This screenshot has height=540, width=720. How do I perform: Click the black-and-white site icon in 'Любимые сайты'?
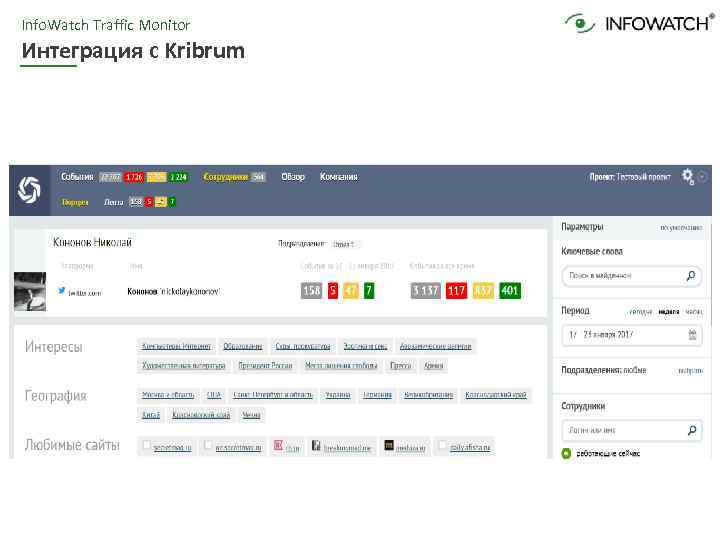click(316, 445)
